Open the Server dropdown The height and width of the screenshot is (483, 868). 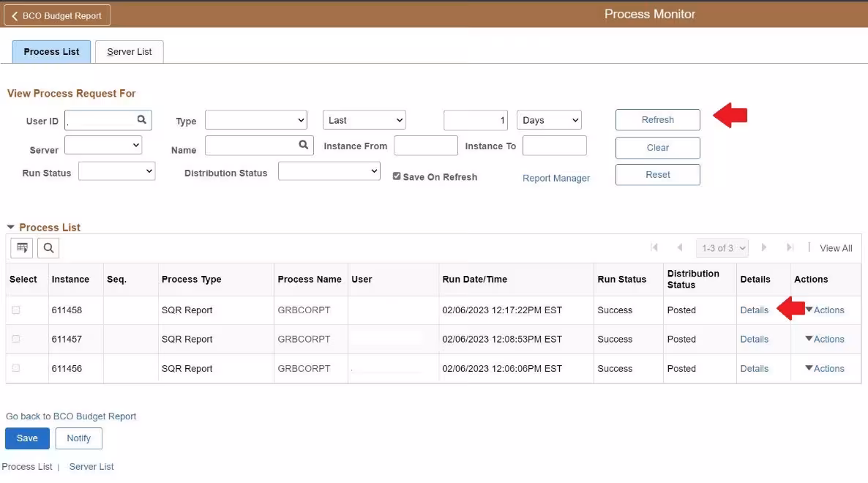click(103, 146)
